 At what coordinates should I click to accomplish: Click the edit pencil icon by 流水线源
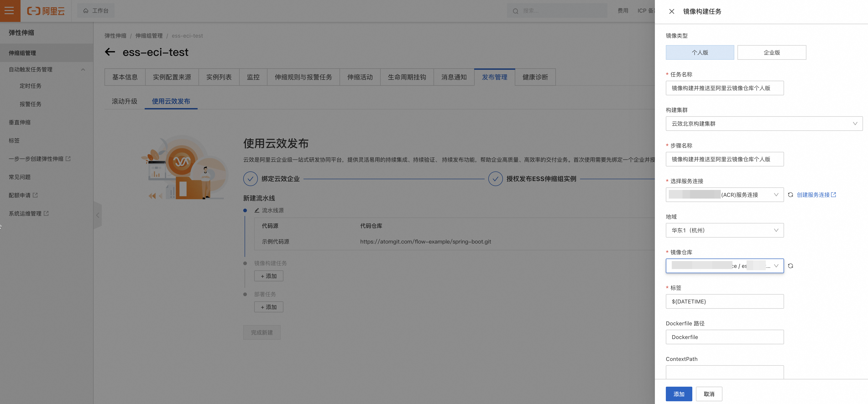(257, 210)
